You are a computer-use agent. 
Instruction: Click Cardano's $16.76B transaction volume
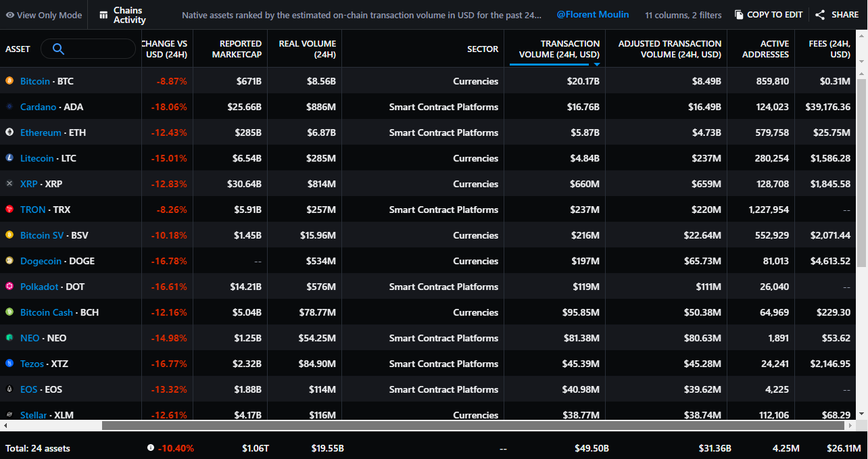click(x=583, y=107)
